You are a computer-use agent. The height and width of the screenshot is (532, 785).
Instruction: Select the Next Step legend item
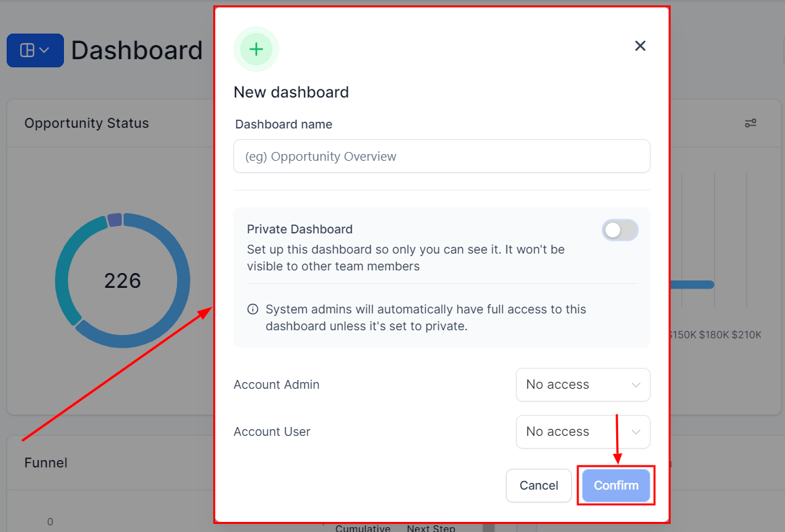coord(431,527)
